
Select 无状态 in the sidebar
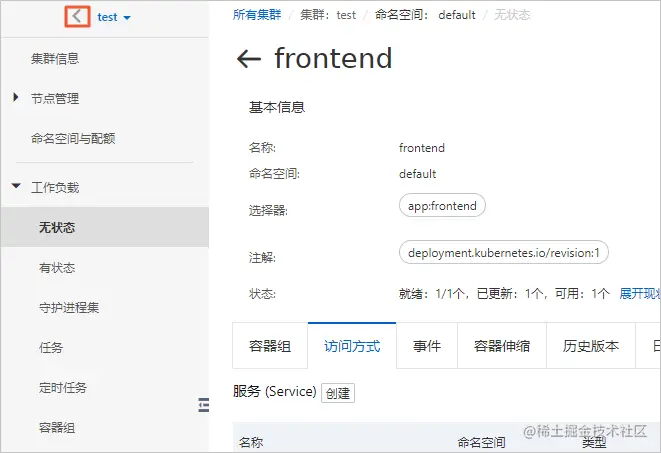pos(105,227)
